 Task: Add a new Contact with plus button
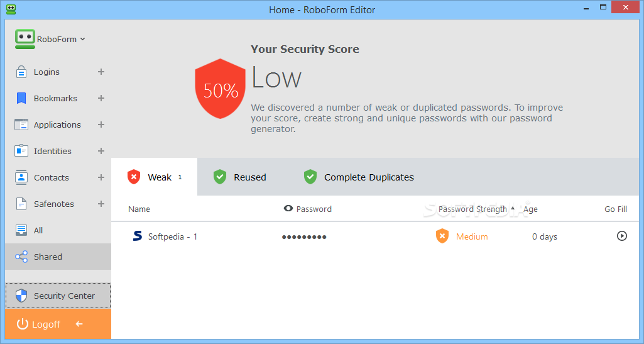101,177
